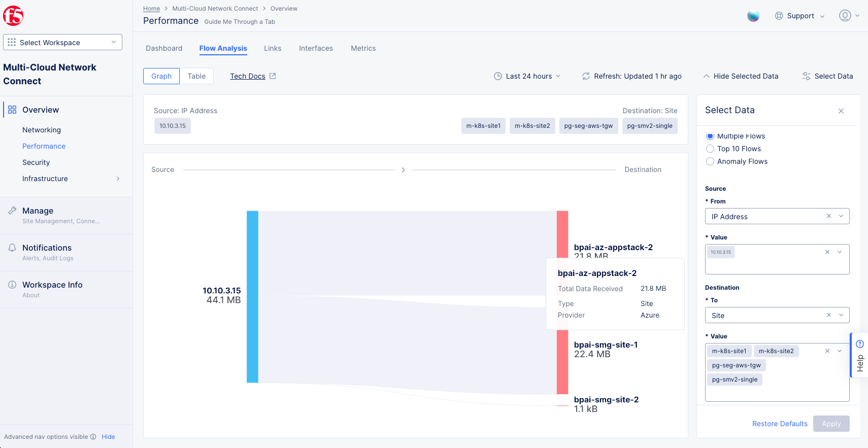Click the F5 logo icon
Image resolution: width=868 pixels, height=448 pixels.
(13, 16)
